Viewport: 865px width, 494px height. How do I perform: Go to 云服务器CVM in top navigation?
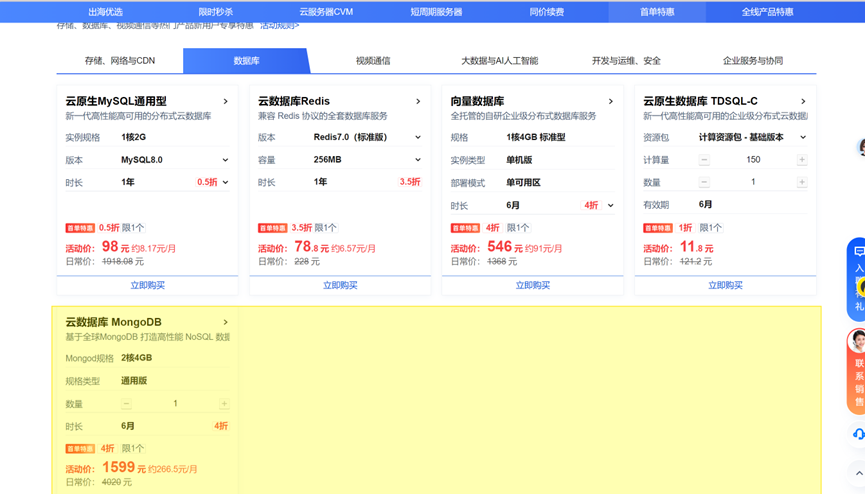click(326, 12)
